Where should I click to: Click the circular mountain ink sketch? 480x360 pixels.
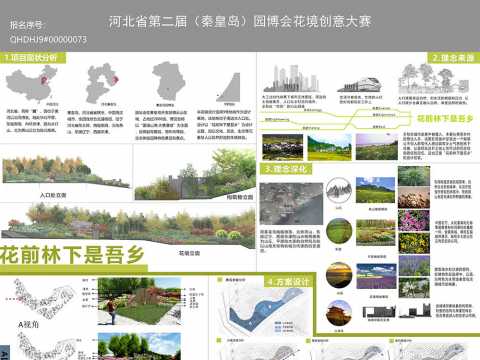[x=339, y=190]
